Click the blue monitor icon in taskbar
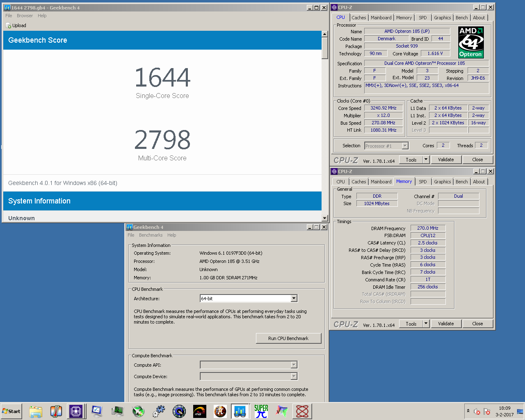This screenshot has width=525, height=420. (97, 411)
